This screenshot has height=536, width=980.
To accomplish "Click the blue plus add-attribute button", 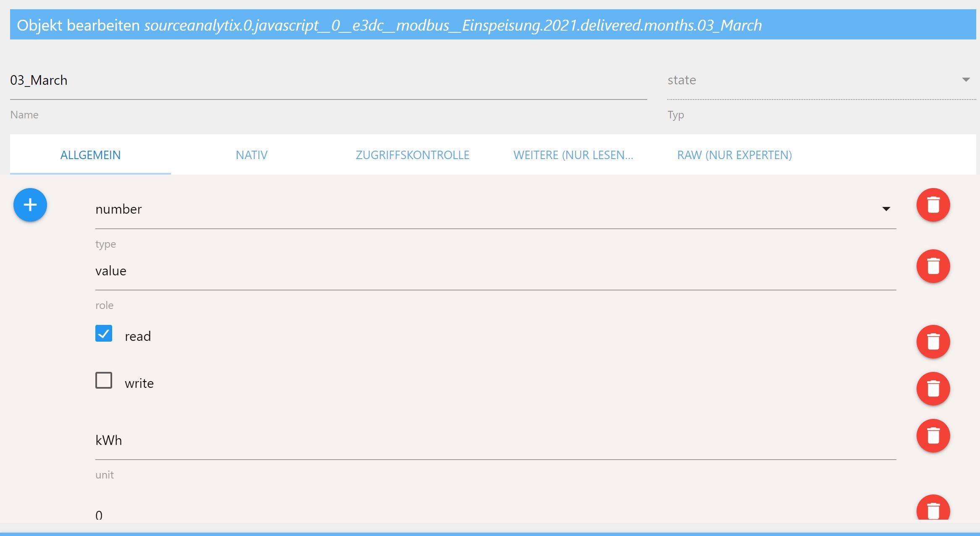I will [x=30, y=205].
